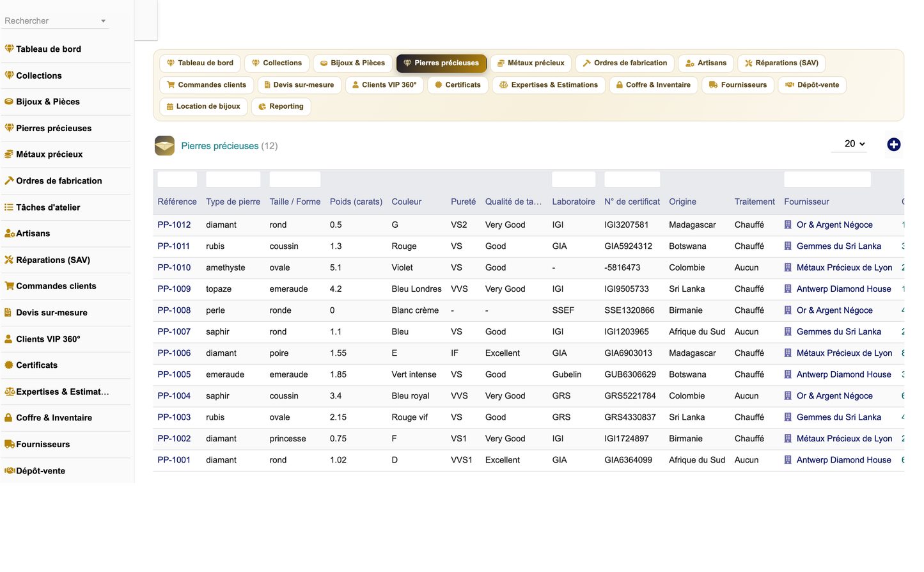This screenshot has width=924, height=572.
Task: Open the Ordres de fabrication tab
Action: pyautogui.click(x=625, y=63)
